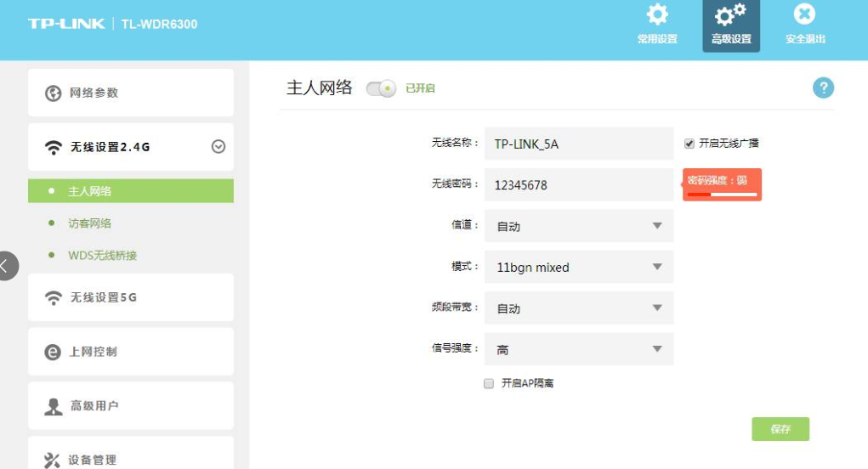Click the 设备管理 tools icon

[x=54, y=460]
